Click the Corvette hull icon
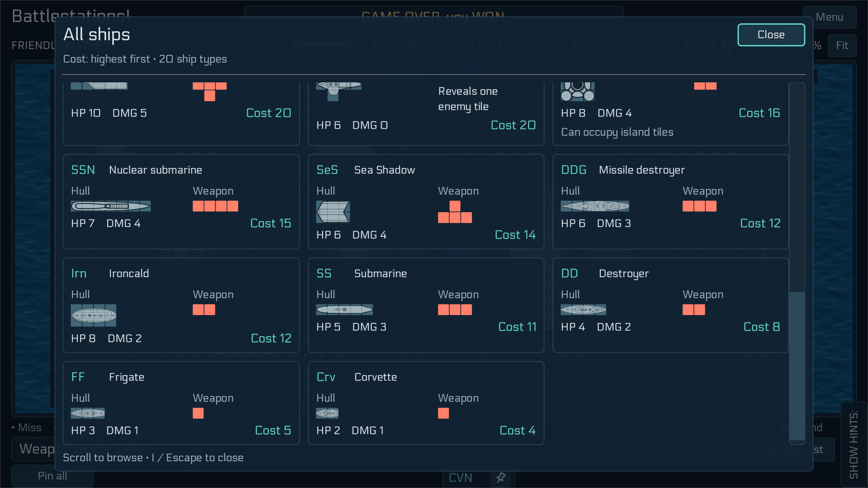 pos(327,413)
